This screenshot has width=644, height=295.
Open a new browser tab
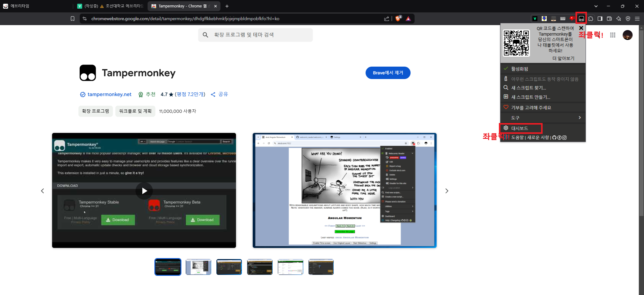227,6
